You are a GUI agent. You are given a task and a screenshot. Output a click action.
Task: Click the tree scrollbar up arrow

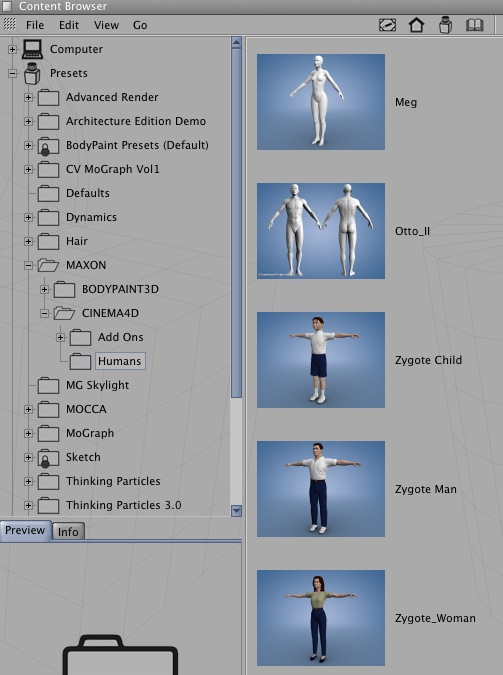pos(236,43)
